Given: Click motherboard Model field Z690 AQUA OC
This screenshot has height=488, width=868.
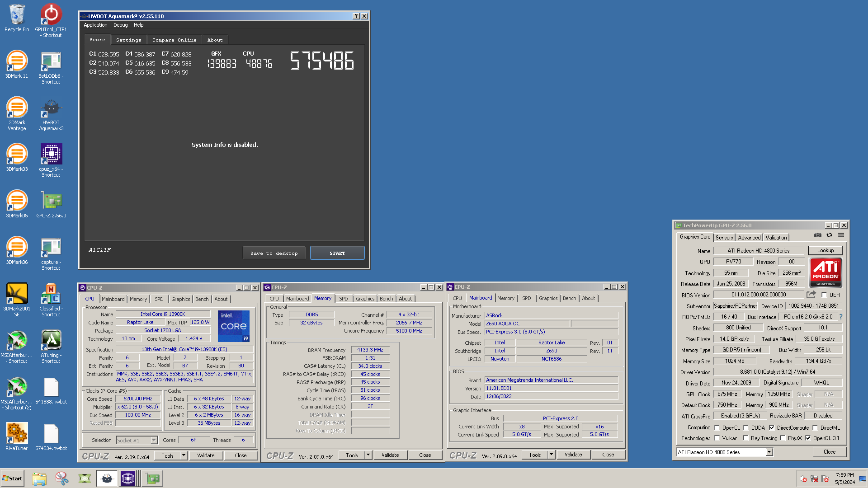Looking at the screenshot, I should coord(527,324).
